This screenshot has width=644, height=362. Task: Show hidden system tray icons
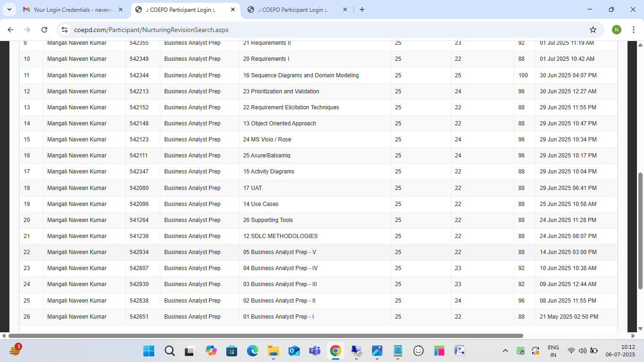505,351
